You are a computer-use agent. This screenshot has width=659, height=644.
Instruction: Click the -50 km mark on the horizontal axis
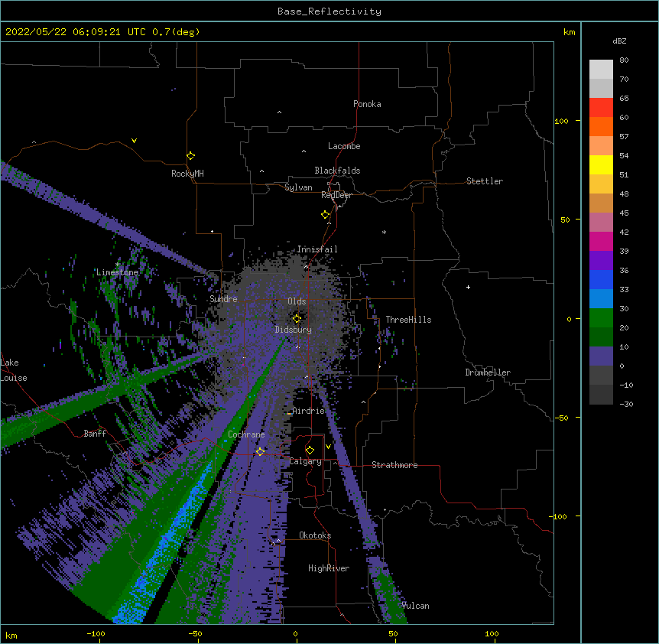[x=195, y=633]
